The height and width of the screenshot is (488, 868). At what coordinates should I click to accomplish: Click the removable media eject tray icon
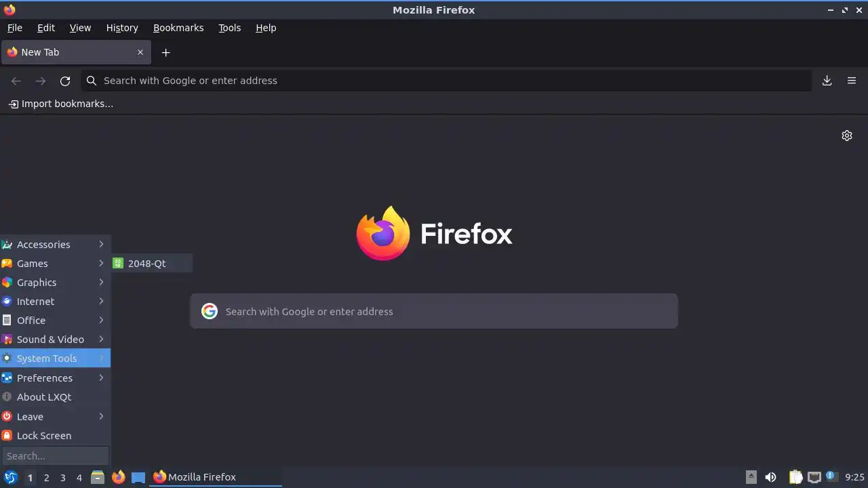pos(751,477)
